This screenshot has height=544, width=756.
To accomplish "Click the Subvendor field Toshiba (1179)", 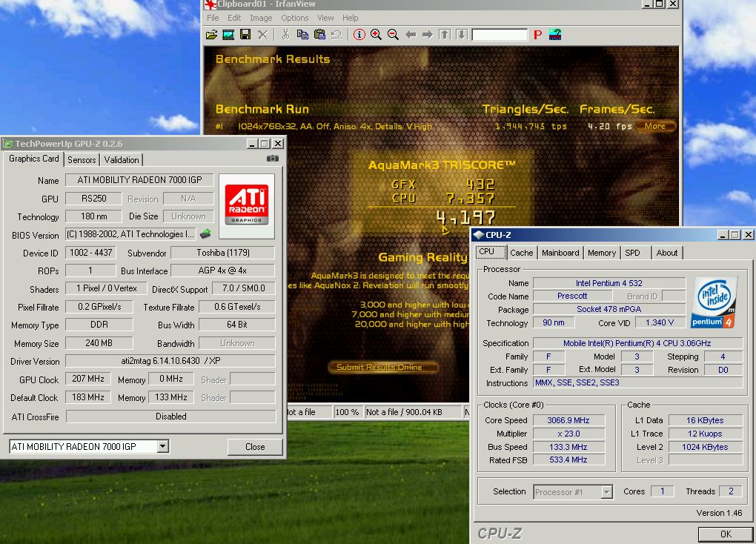I will (x=223, y=253).
